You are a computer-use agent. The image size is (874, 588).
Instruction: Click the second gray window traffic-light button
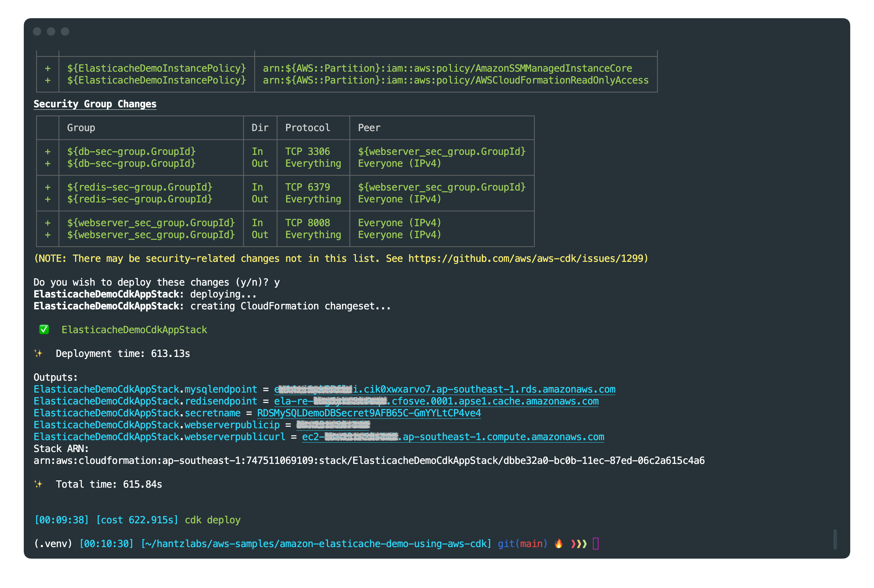click(x=51, y=31)
